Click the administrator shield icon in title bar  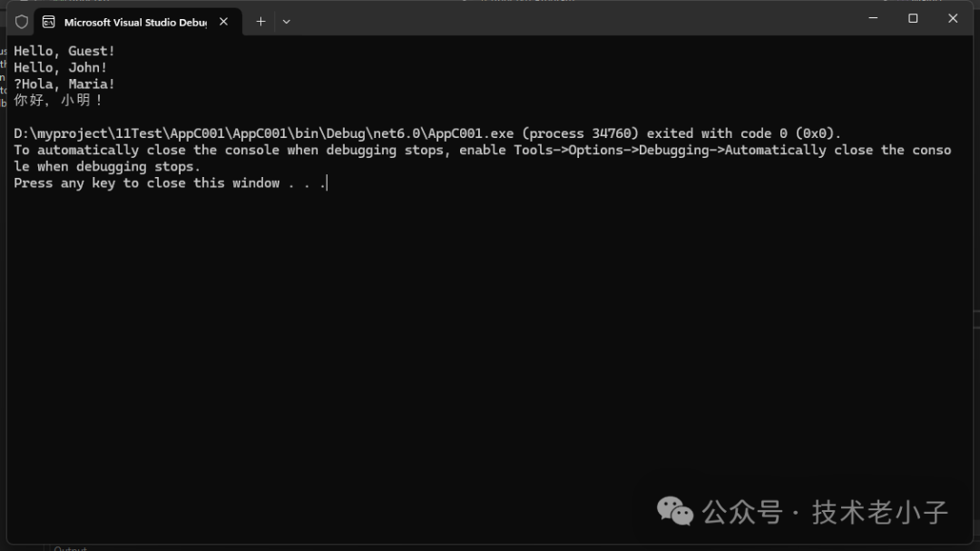point(22,22)
